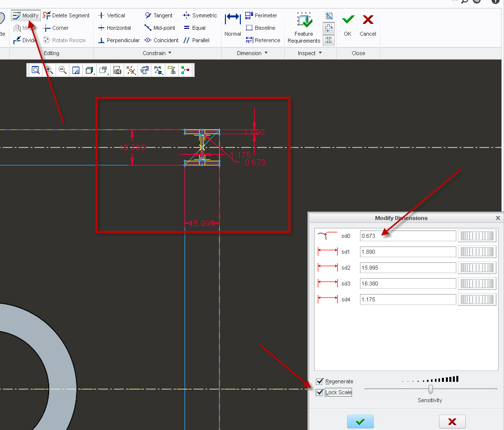
Task: Open the display style cube icon
Action: click(89, 70)
